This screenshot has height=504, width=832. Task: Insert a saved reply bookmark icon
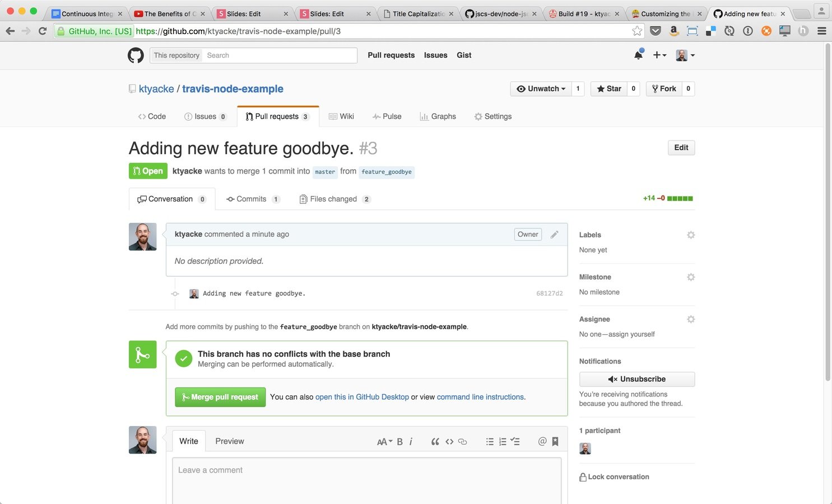coord(555,442)
